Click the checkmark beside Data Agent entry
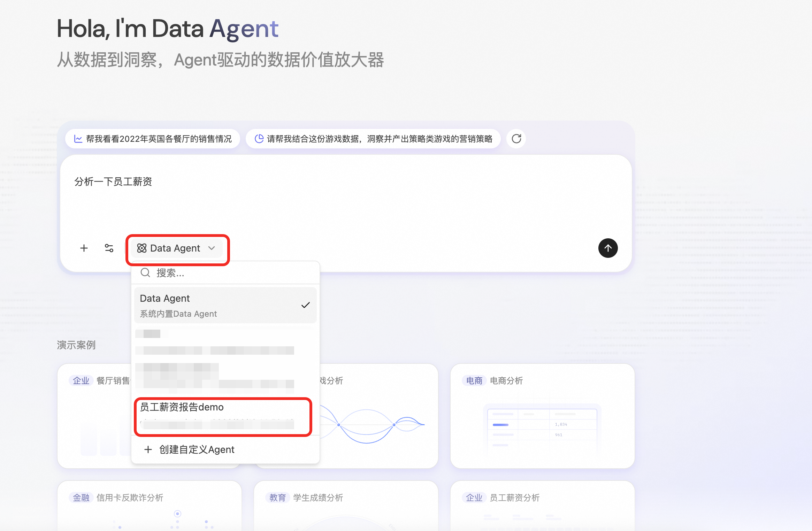 [x=306, y=305]
